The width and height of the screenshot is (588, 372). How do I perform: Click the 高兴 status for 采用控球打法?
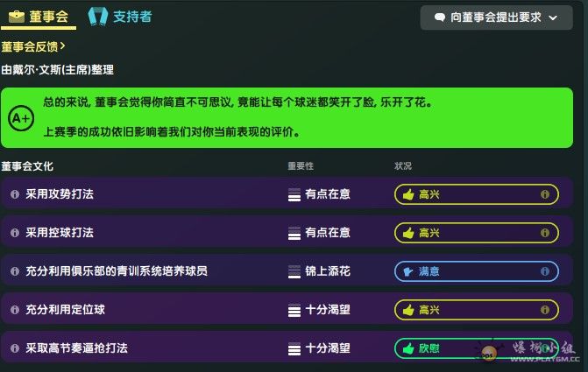click(476, 233)
